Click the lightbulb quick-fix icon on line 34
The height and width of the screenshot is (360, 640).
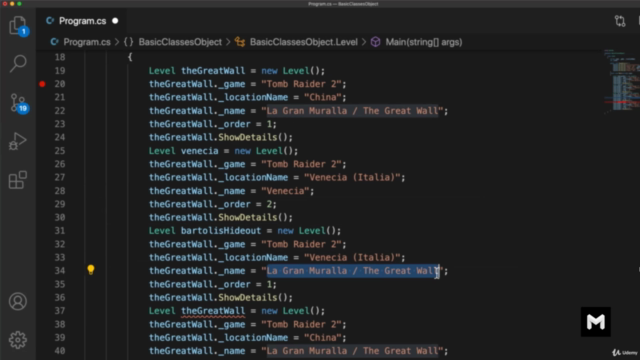pyautogui.click(x=91, y=269)
